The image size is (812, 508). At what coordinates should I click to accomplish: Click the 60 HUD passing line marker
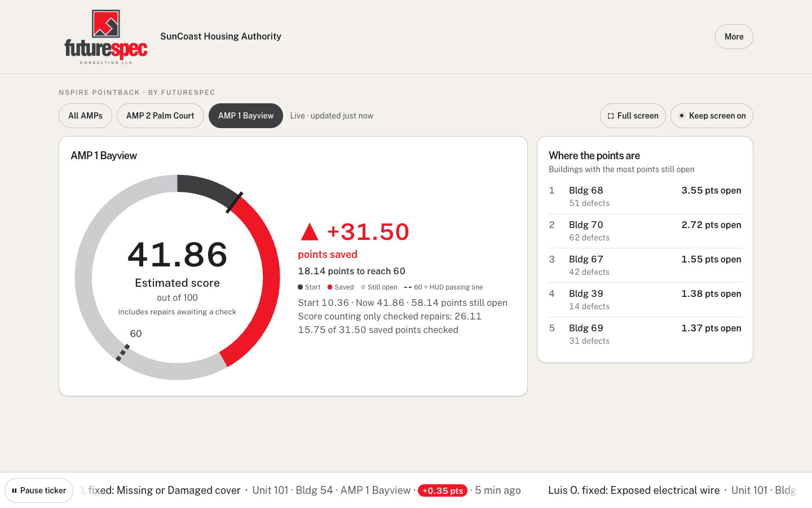[122, 353]
